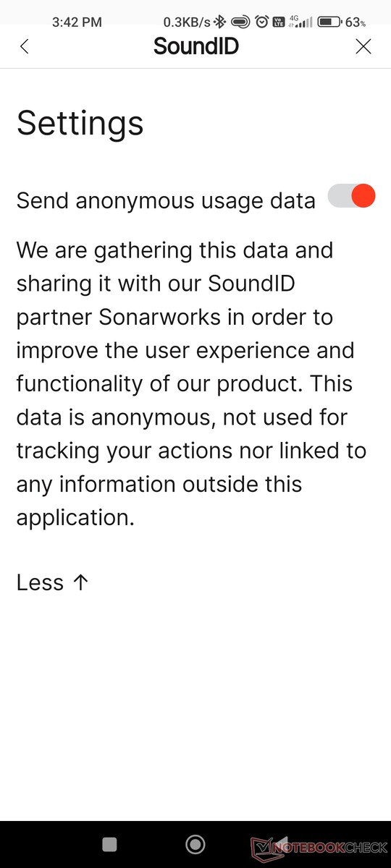391x868 pixels.
Task: Tap the battery indicator in status bar
Action: (x=329, y=22)
